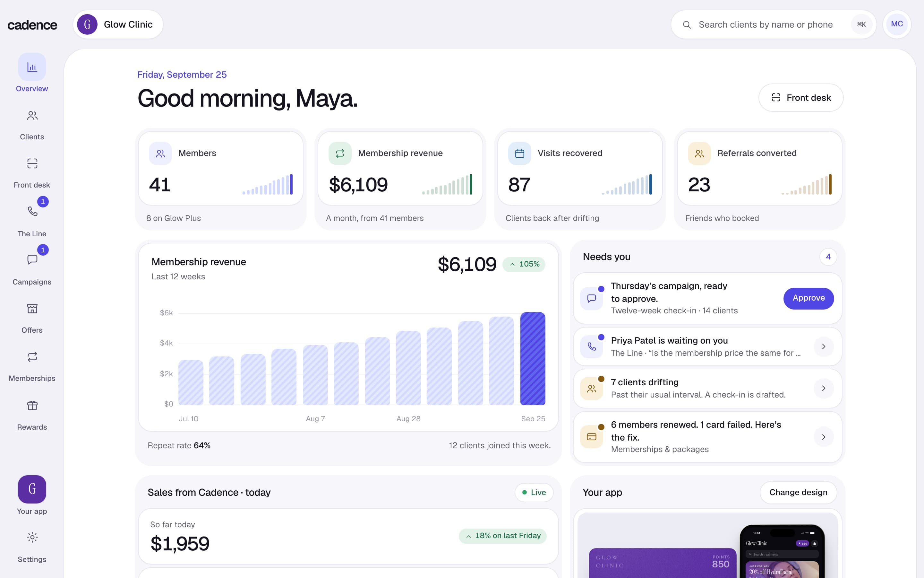
Task: Click Friends who booked text
Action: pos(722,218)
